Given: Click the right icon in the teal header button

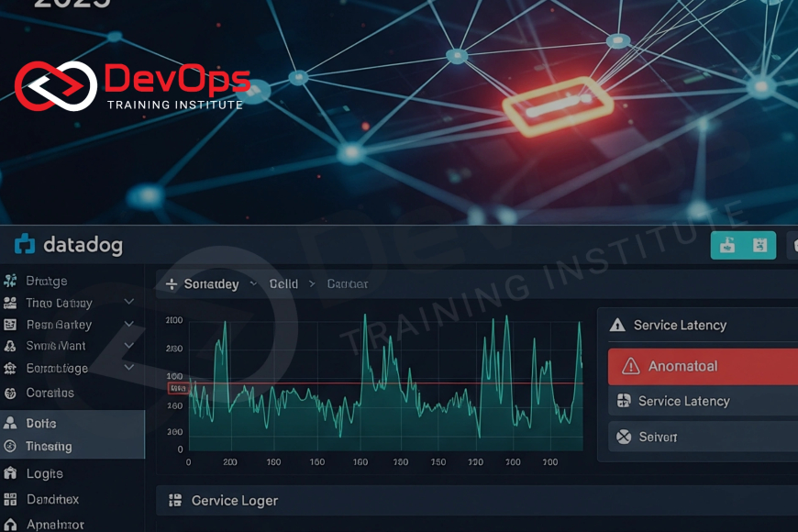Looking at the screenshot, I should 759,245.
